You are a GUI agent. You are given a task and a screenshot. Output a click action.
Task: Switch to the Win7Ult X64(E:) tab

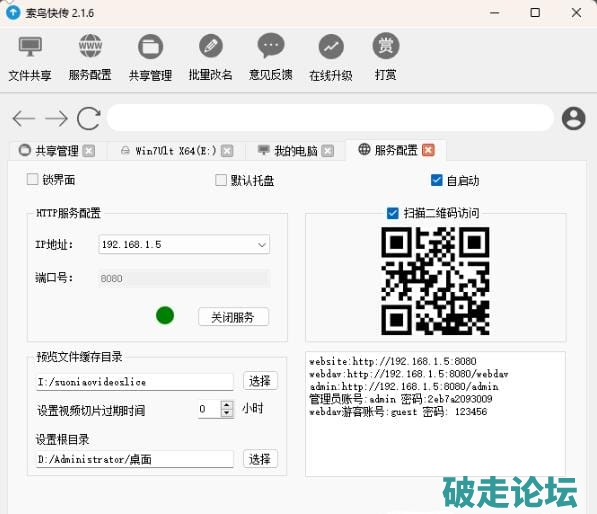(177, 151)
